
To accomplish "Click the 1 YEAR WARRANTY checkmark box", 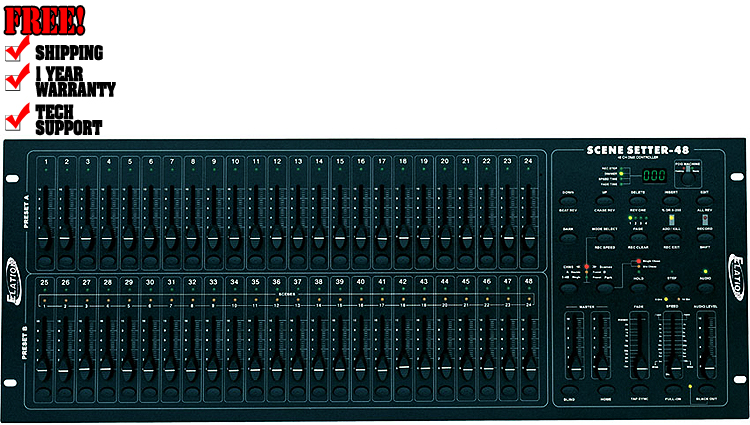I will tap(17, 78).
